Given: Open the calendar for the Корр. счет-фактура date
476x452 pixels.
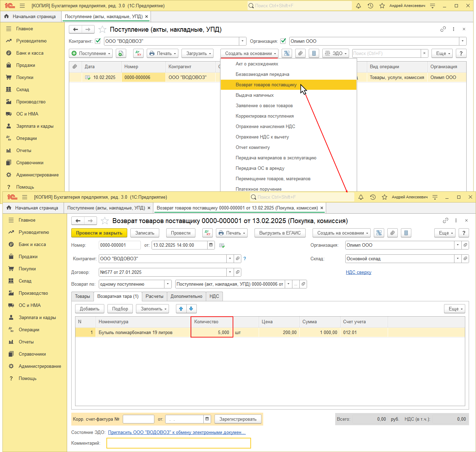Looking at the screenshot, I should pos(207,419).
